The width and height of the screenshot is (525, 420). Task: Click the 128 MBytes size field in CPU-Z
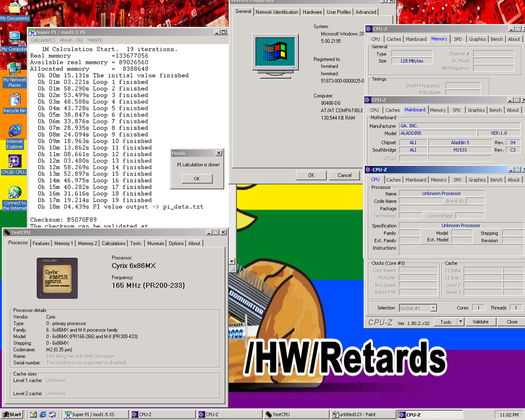point(412,61)
